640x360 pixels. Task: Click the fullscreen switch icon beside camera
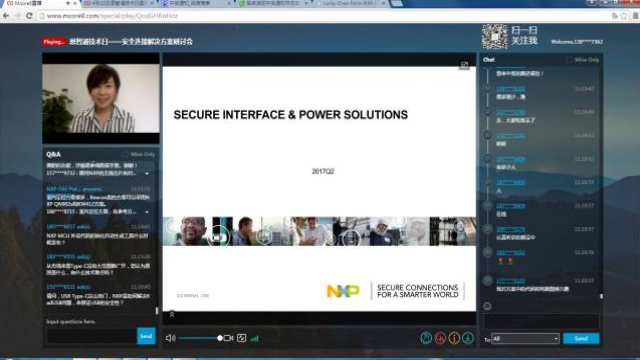click(242, 338)
